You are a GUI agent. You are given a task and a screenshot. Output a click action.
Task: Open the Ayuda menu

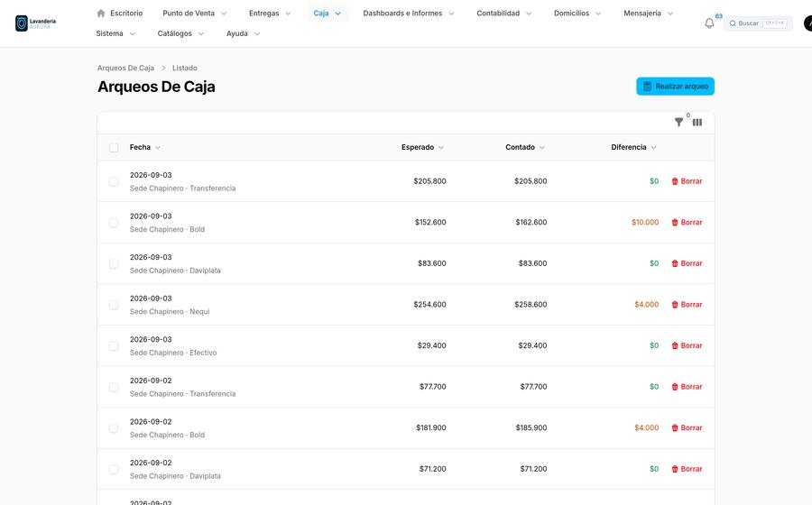tap(243, 33)
